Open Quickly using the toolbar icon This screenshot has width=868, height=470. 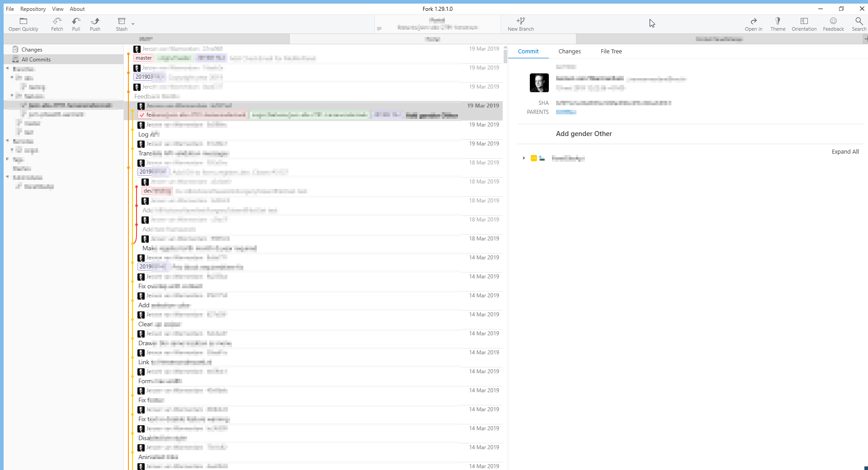click(23, 24)
